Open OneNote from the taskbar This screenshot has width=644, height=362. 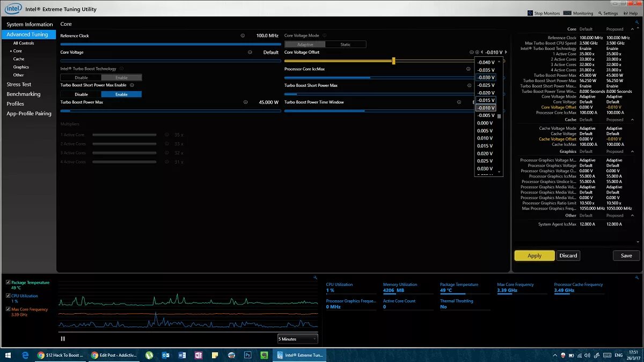click(x=199, y=355)
